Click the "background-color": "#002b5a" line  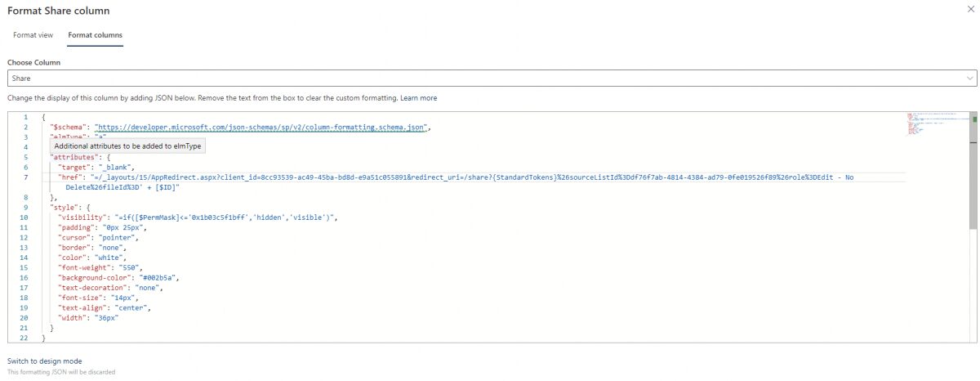click(x=119, y=278)
